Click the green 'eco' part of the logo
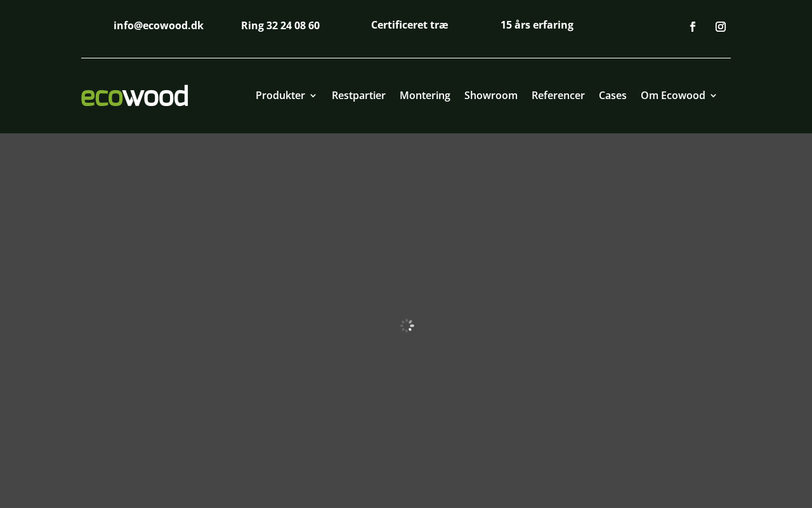The width and height of the screenshot is (812, 508). click(x=101, y=97)
